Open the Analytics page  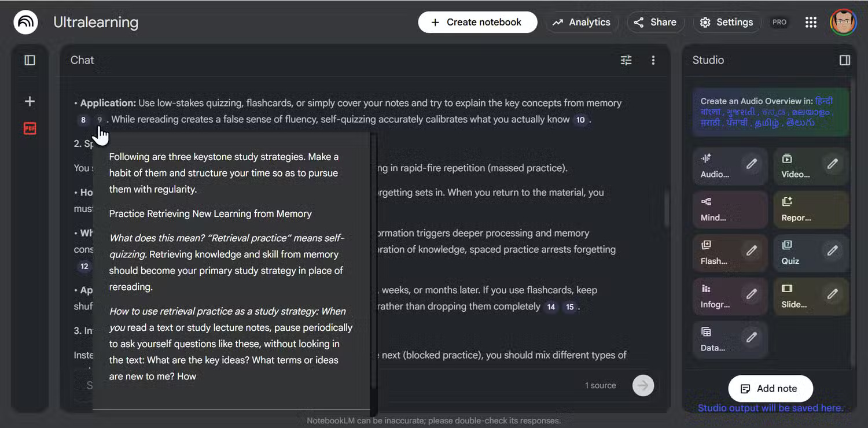(x=582, y=23)
